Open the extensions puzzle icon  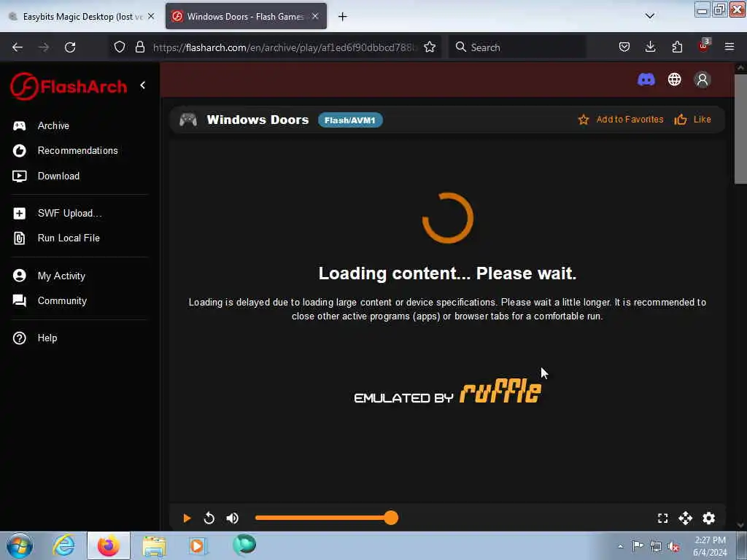(677, 47)
